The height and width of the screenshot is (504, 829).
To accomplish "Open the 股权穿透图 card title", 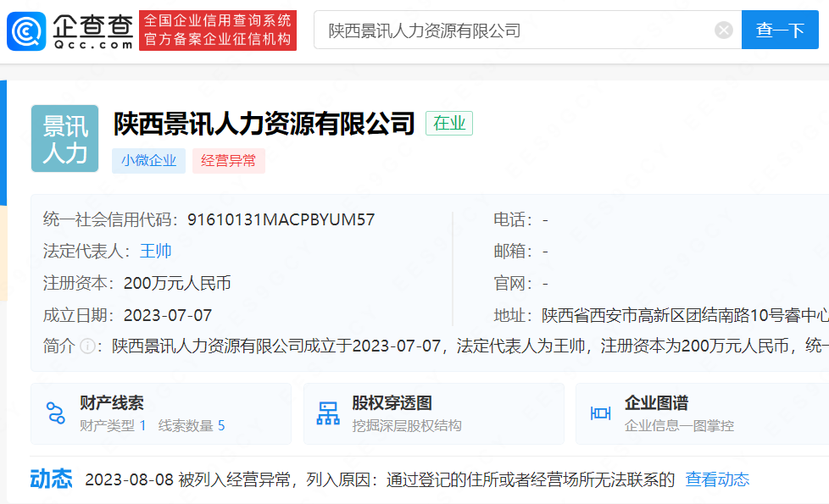I will click(392, 403).
